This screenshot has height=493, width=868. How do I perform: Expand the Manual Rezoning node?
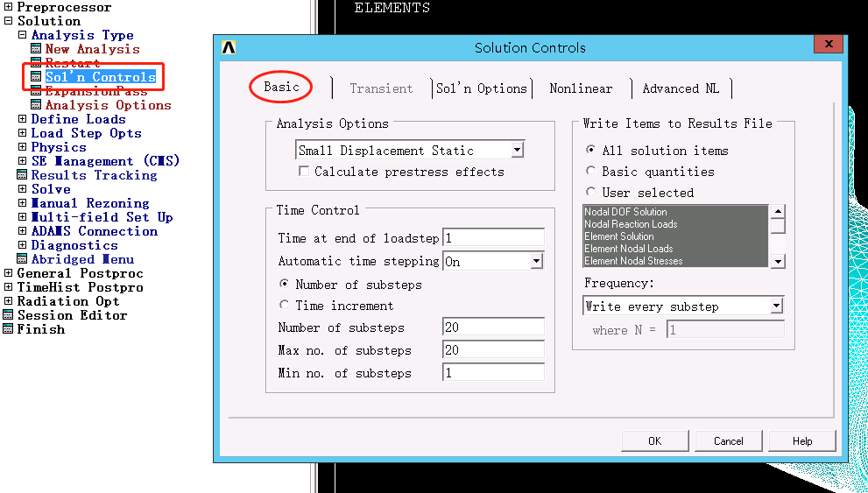pos(22,202)
